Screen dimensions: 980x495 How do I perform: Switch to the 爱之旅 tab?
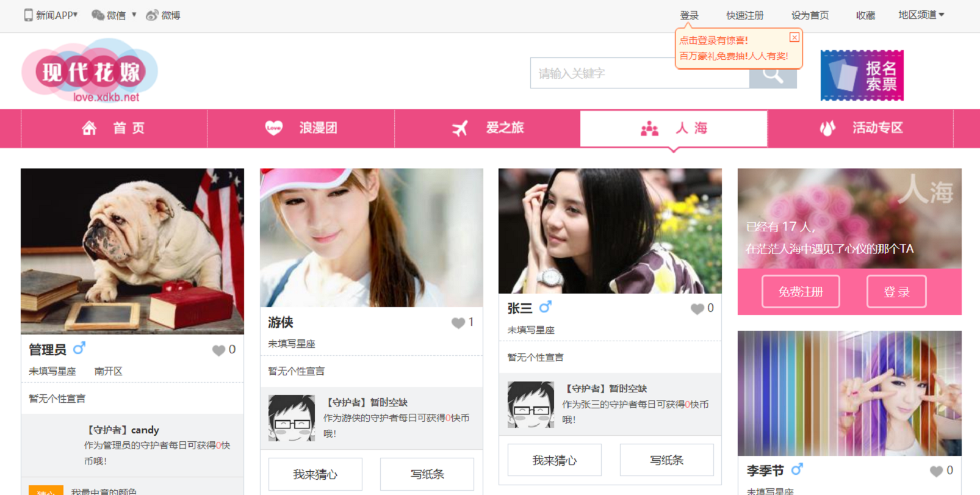488,128
